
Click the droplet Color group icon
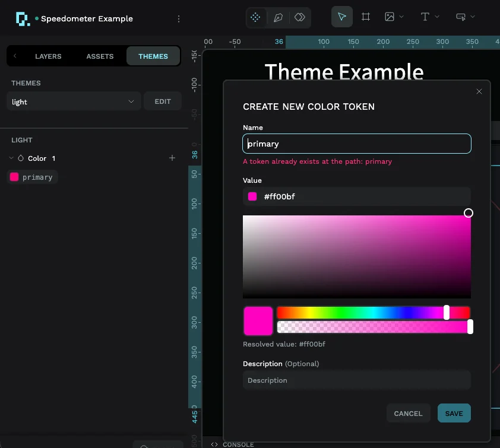21,158
